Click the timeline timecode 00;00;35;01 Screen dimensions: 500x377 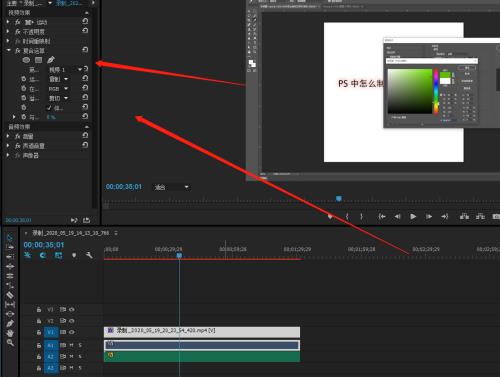(44, 245)
